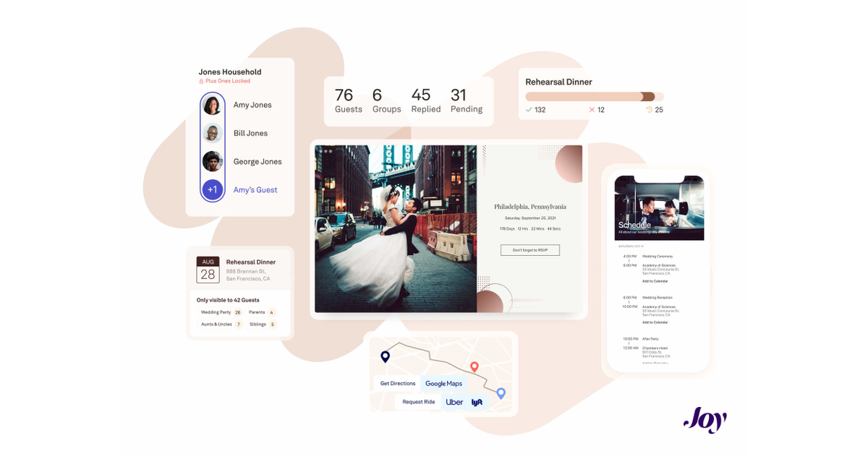The height and width of the screenshot is (454, 868).
Task: Open Google Maps directions button
Action: 443,383
